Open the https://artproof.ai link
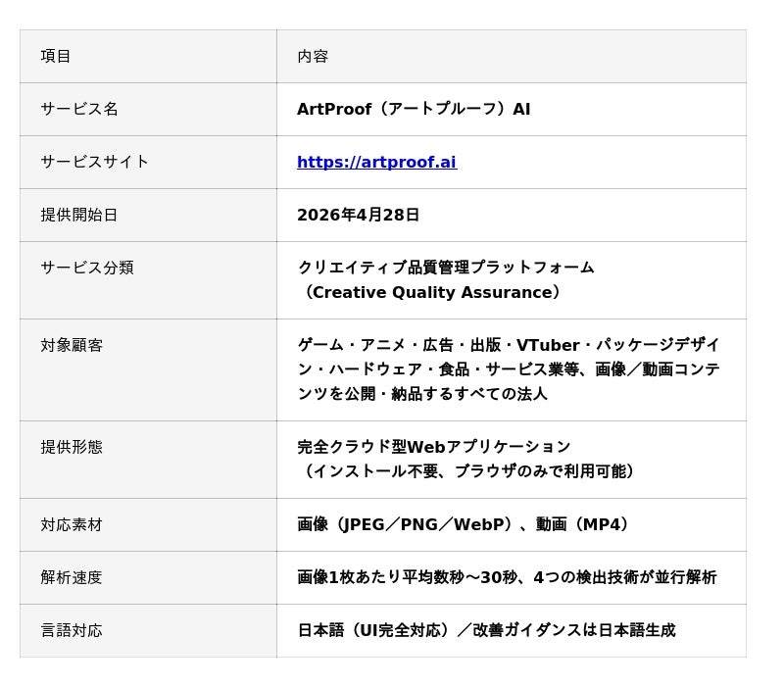The height and width of the screenshot is (687, 784). click(376, 162)
